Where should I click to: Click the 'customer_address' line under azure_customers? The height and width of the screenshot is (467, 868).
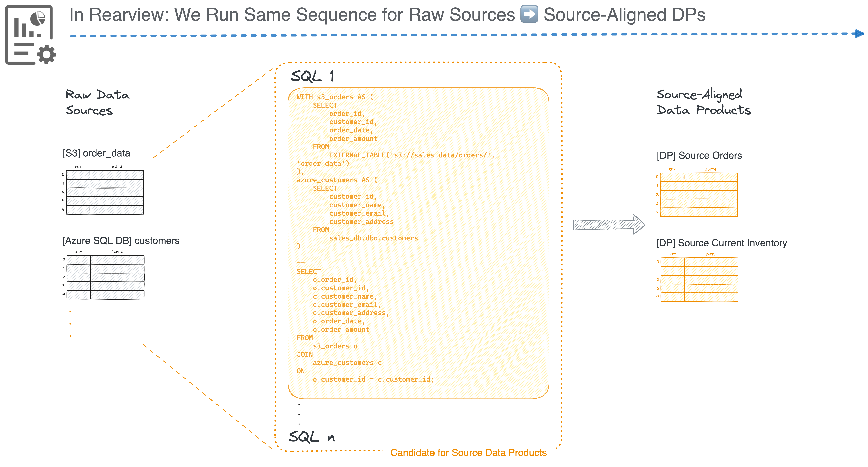coord(361,222)
